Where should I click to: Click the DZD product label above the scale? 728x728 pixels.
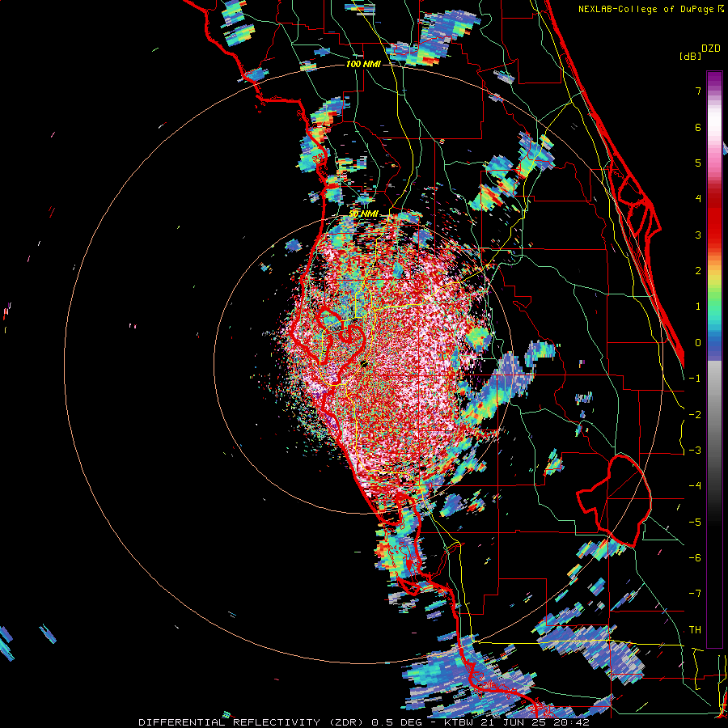pyautogui.click(x=711, y=49)
